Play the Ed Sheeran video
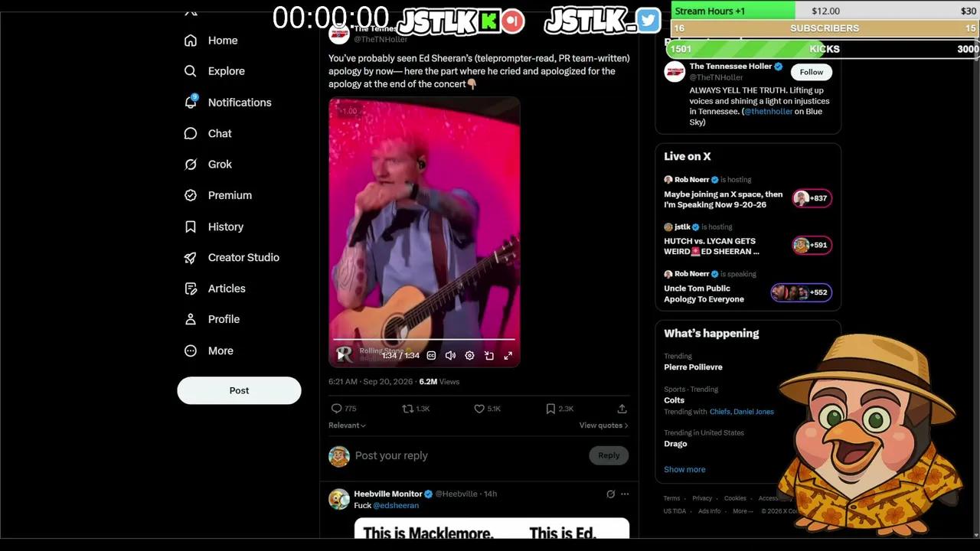 [x=341, y=355]
